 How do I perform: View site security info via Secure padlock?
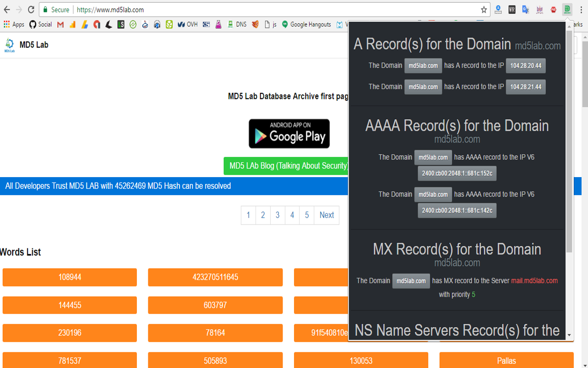point(56,10)
